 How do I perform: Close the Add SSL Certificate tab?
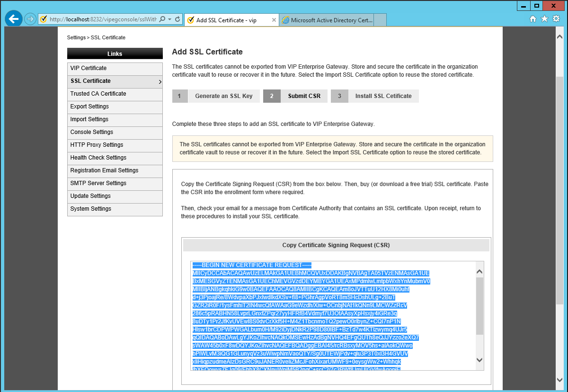(274, 20)
